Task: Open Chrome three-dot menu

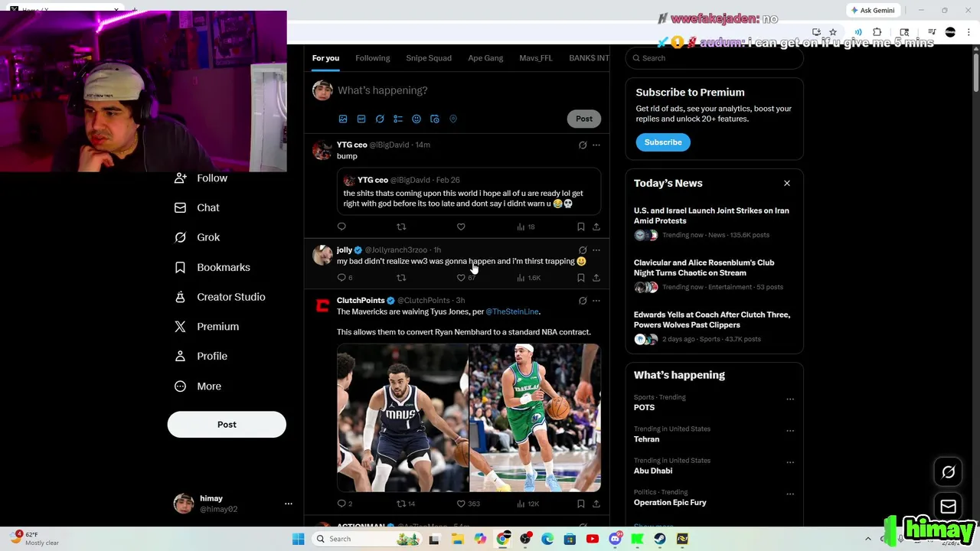Action: coord(969,32)
